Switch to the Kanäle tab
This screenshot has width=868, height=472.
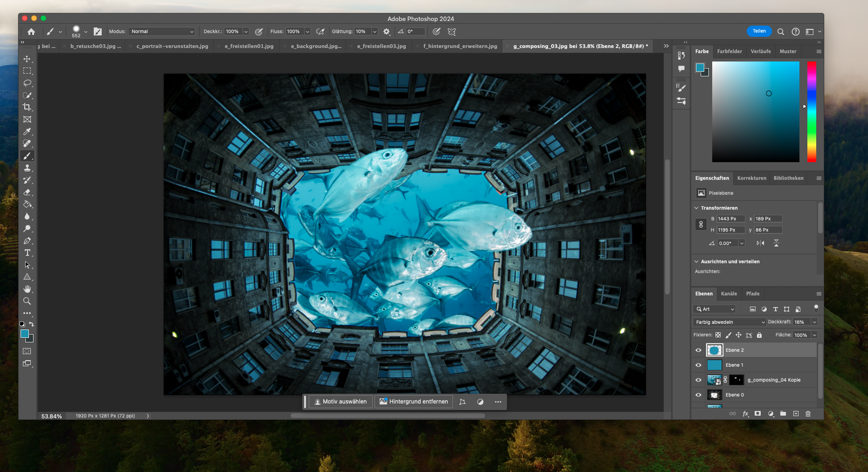[729, 294]
